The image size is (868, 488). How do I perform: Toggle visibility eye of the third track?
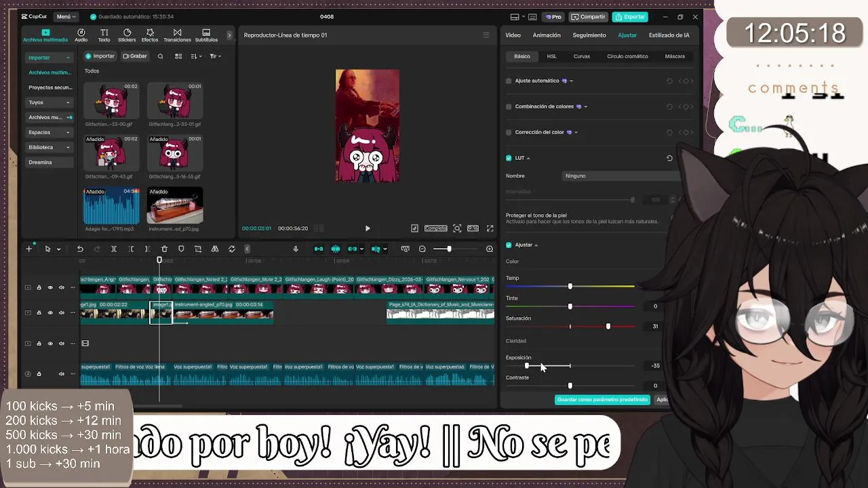[x=50, y=344]
